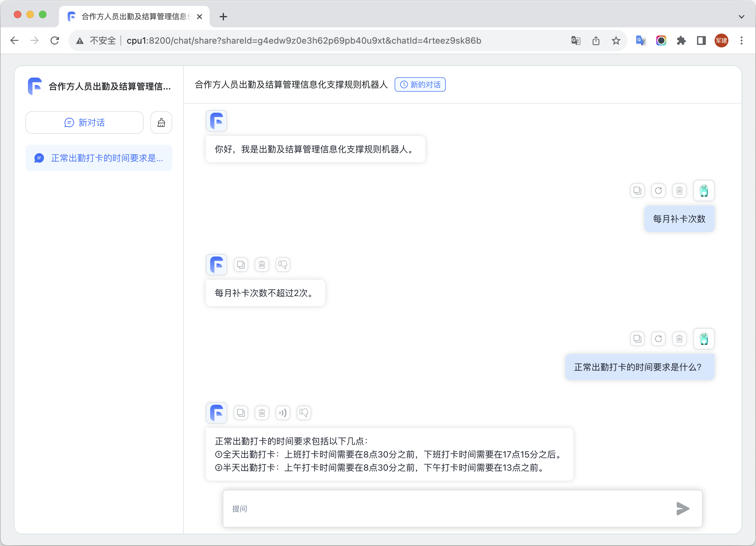
Task: Play voice audio for the last answer
Action: (x=283, y=413)
